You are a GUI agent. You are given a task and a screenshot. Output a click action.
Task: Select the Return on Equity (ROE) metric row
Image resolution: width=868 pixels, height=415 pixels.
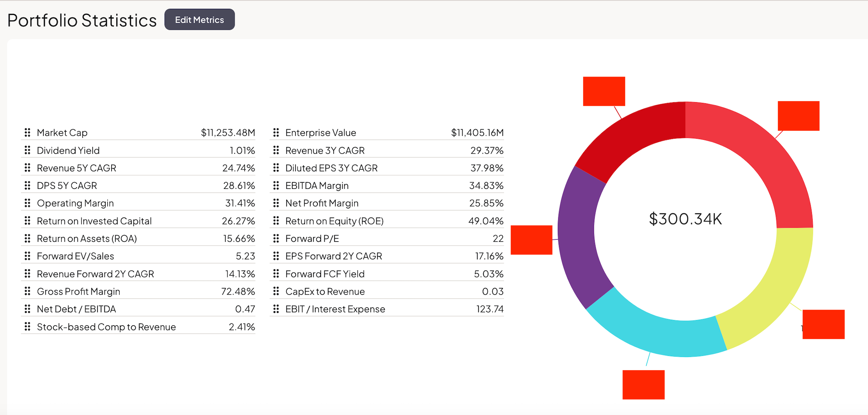(x=386, y=221)
